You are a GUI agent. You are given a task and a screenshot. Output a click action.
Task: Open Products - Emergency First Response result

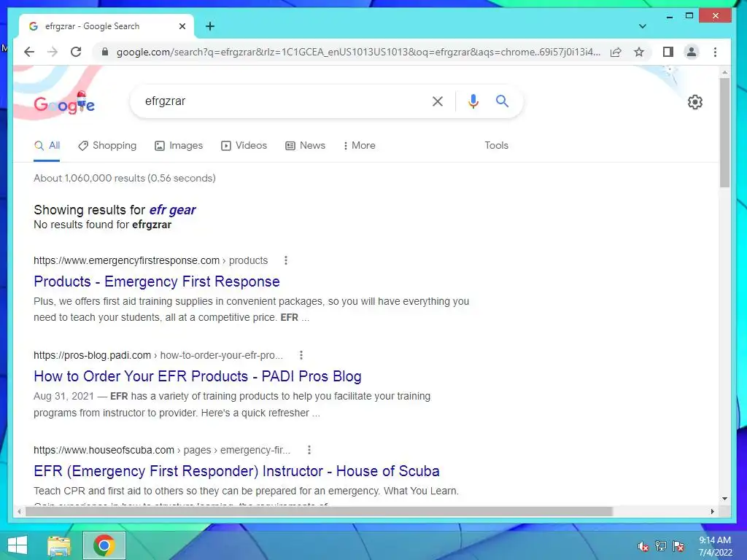coord(157,281)
